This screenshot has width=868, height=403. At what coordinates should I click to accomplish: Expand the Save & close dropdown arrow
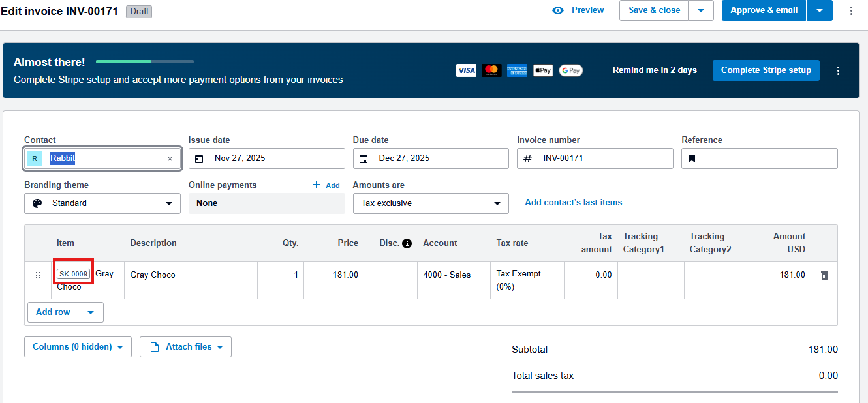(701, 10)
